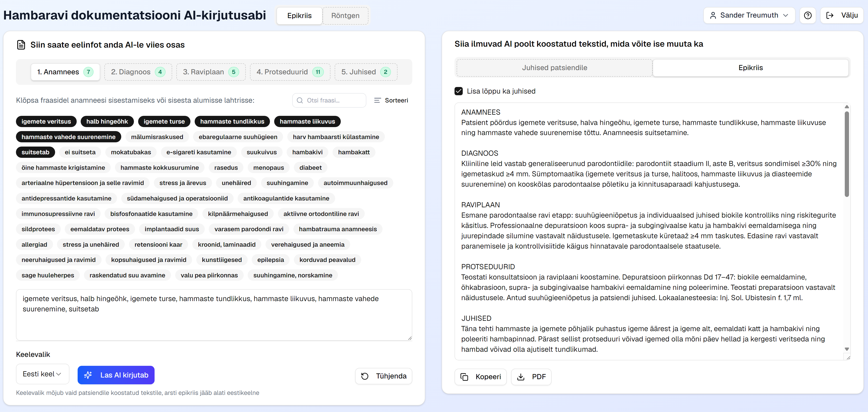Toggle the Lisa lõppu ka juhised checkbox
Screen dimensions: 868x412
(x=459, y=91)
